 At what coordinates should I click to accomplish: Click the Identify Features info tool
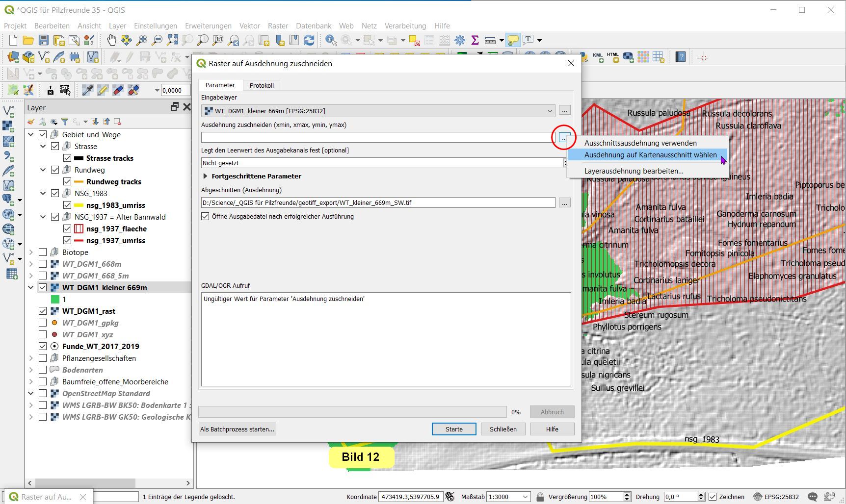(x=331, y=40)
